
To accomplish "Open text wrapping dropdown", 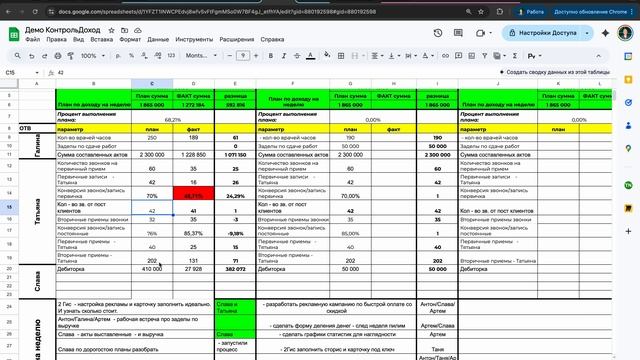I will click(x=410, y=56).
